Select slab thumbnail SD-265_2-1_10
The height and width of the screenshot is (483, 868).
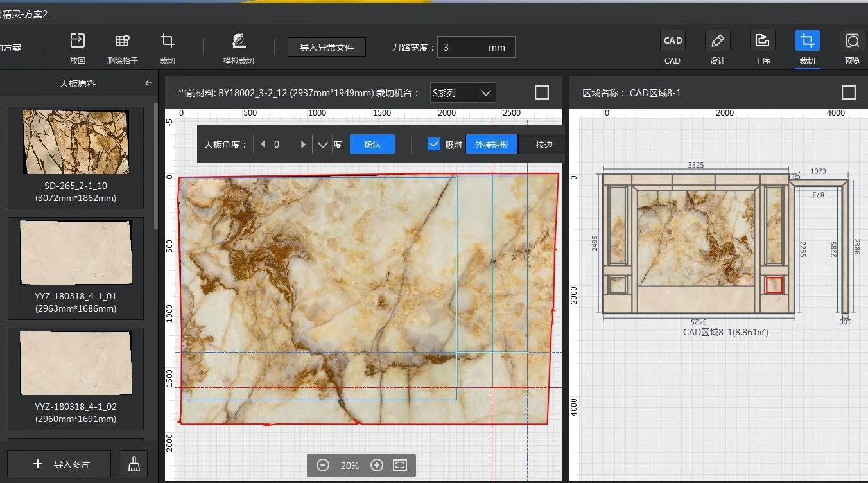click(76, 157)
